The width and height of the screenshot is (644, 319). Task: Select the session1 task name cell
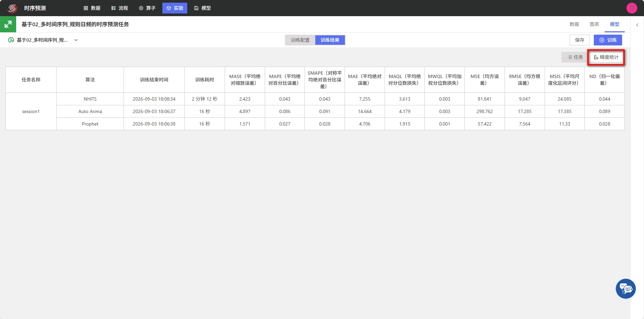[x=31, y=111]
